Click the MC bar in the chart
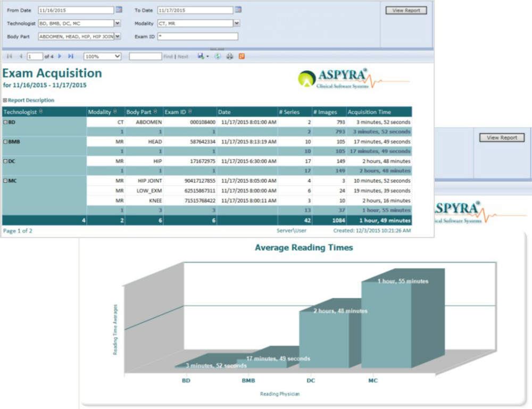532x409 pixels. (387, 324)
